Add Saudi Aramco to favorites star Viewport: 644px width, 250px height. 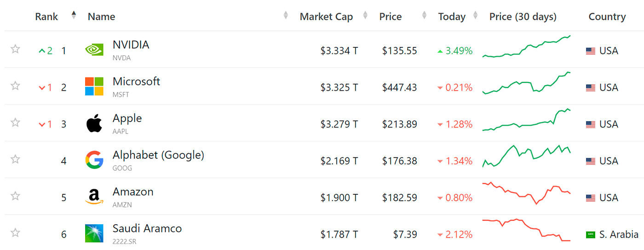click(16, 233)
